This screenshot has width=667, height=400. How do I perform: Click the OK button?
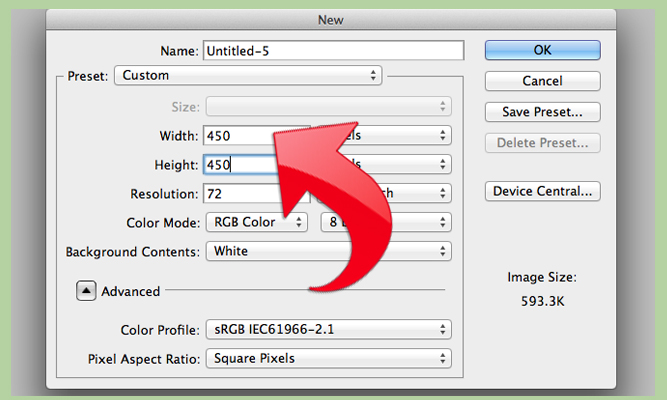click(x=542, y=50)
